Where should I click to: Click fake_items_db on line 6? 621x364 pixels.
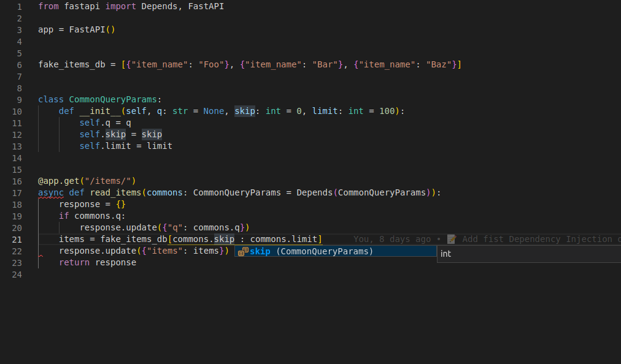72,64
